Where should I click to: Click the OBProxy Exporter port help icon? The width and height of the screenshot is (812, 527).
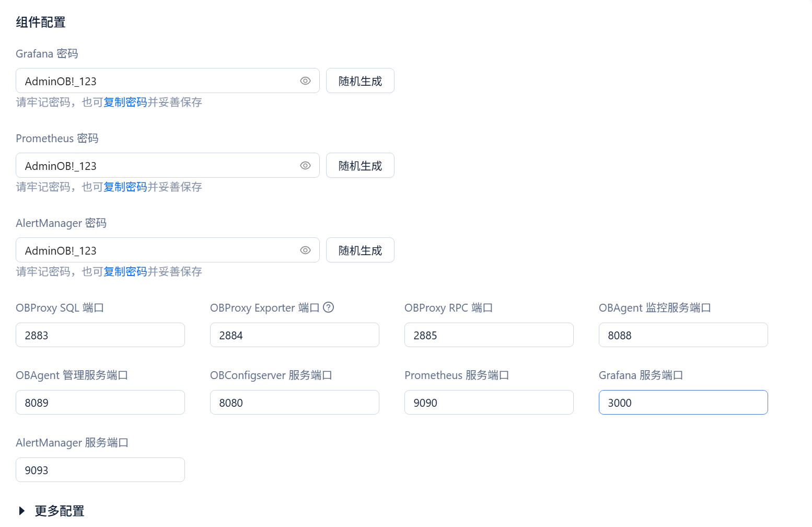tap(328, 307)
